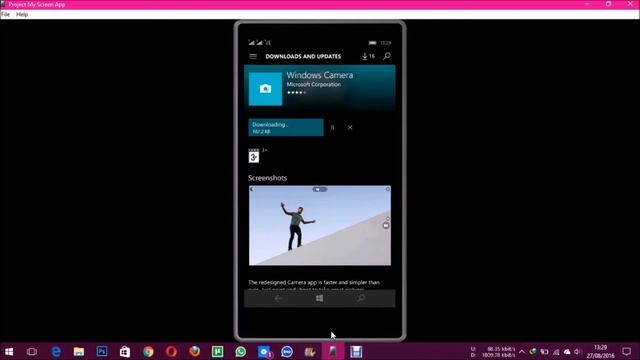This screenshot has height=360, width=640.
Task: Select the Screenshots heading
Action: coord(267,178)
